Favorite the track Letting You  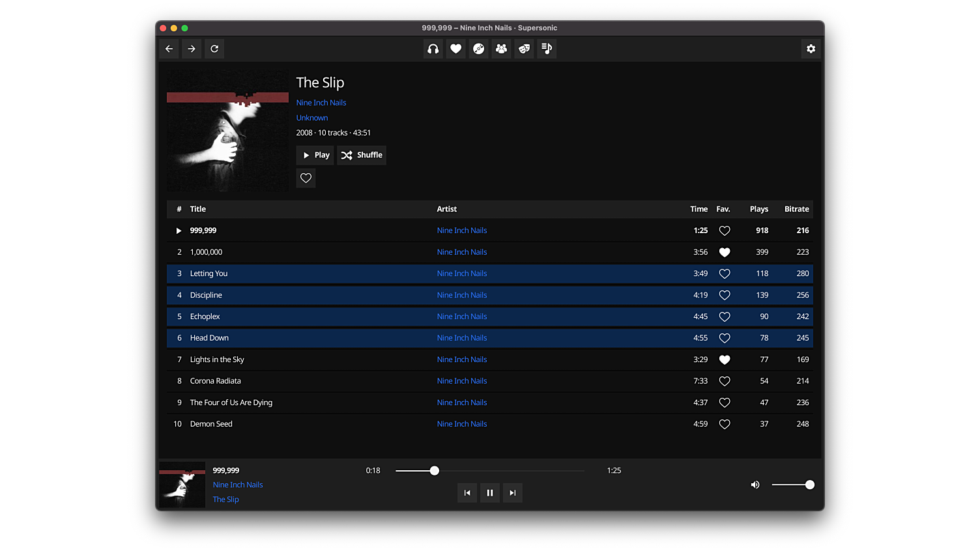[724, 274]
